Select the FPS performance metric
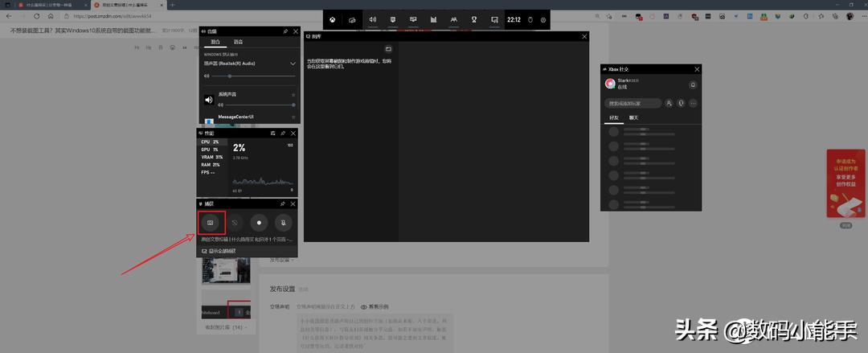The width and height of the screenshot is (868, 353). pos(211,172)
